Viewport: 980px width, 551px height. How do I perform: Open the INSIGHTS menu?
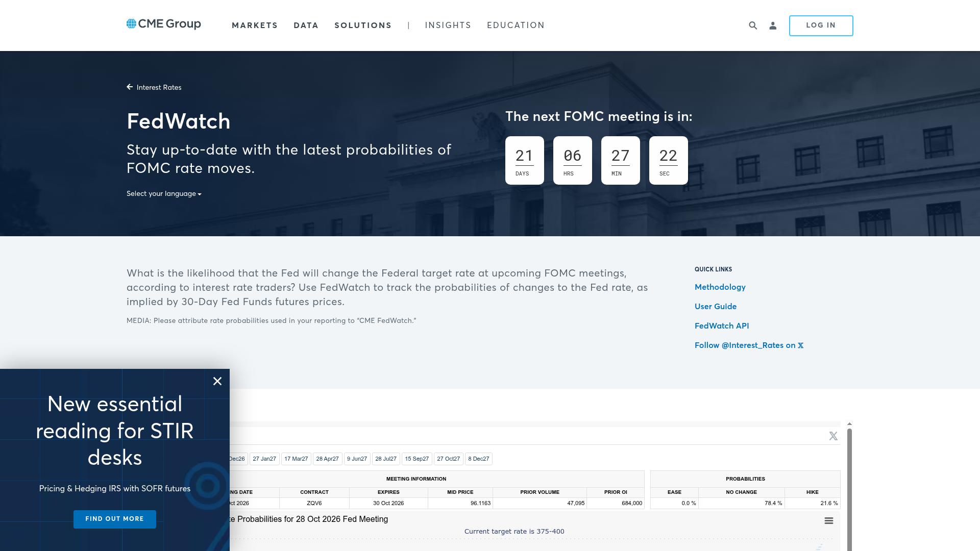pos(448,26)
